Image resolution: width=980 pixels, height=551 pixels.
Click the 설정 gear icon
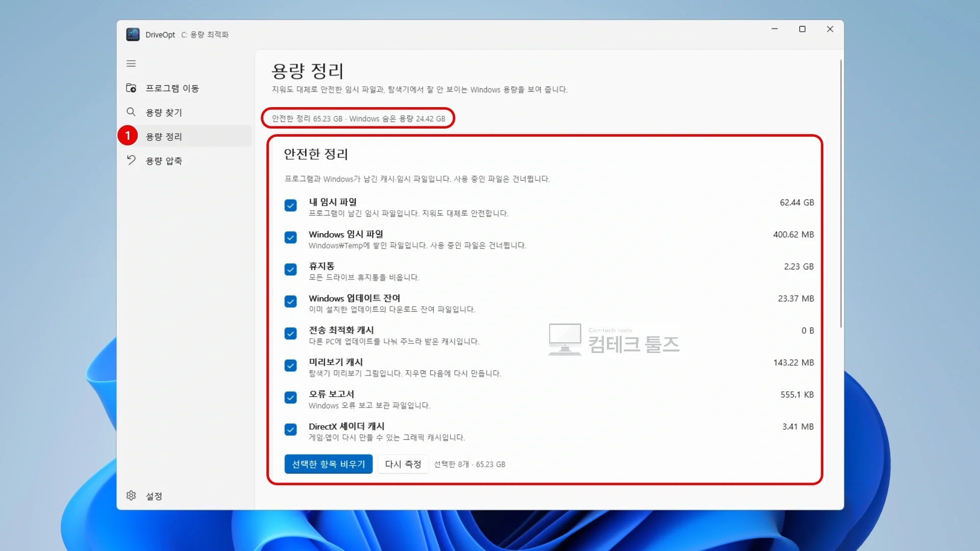131,495
